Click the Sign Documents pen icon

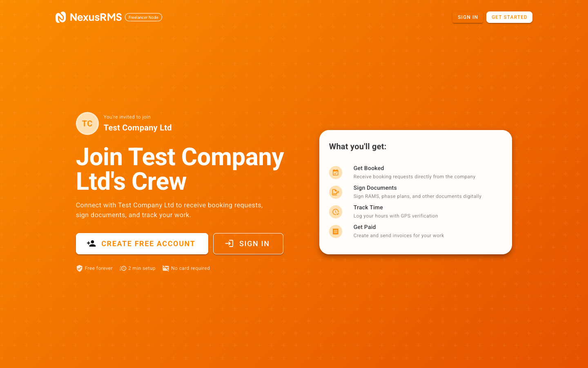336,192
